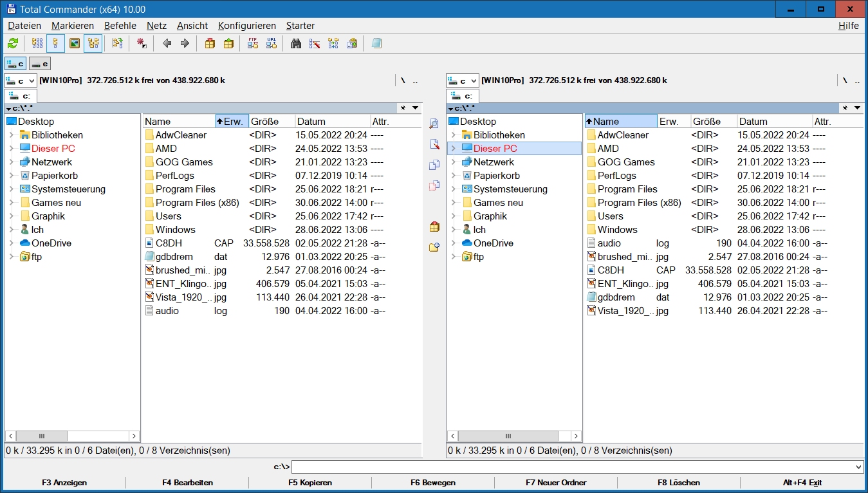Click F7 Neuer Ordner button
Image resolution: width=868 pixels, height=493 pixels.
pos(556,482)
